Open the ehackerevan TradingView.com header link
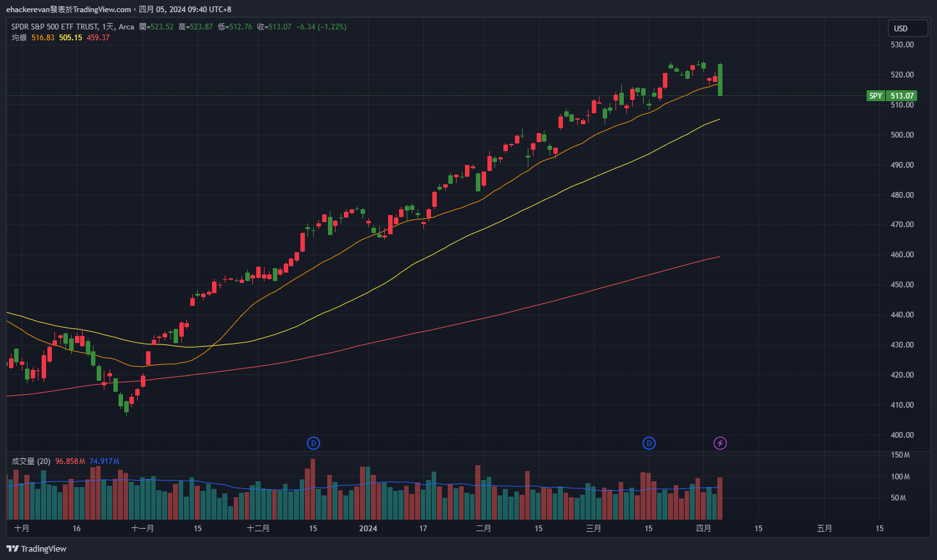 pos(69,10)
